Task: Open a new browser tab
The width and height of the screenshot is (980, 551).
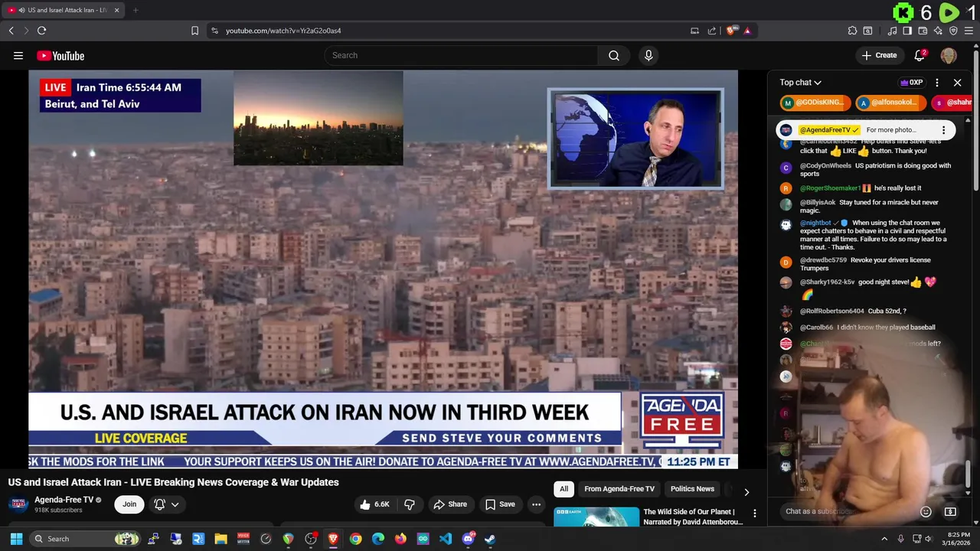Action: (x=136, y=10)
